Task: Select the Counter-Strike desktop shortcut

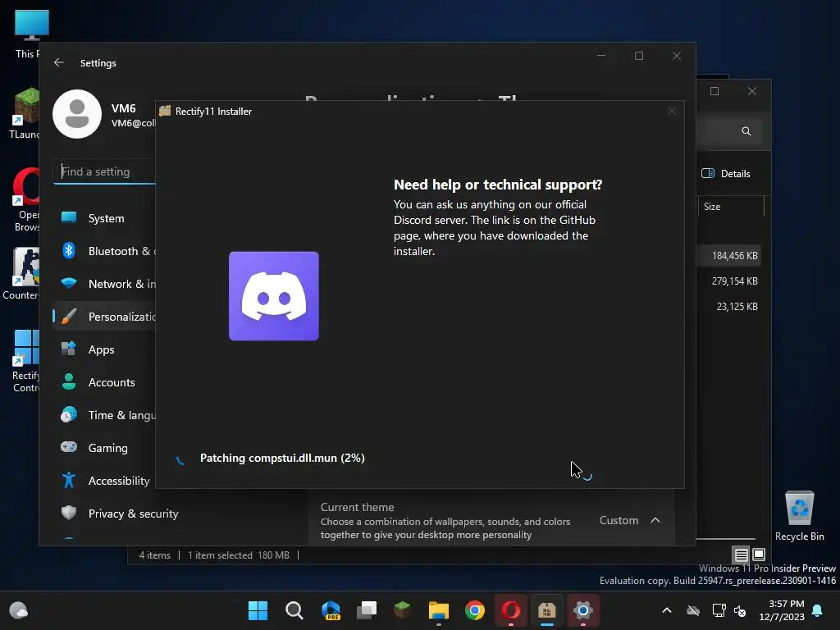Action: pos(21,273)
